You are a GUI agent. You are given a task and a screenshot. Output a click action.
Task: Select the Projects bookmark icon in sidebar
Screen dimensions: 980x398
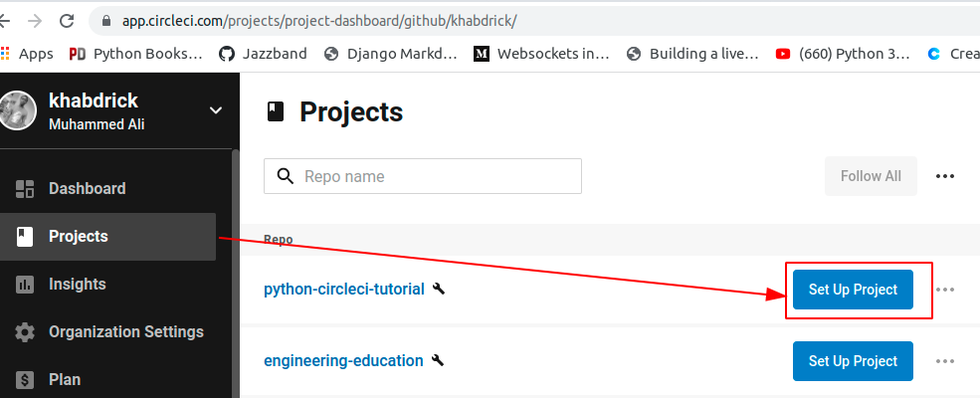coord(25,237)
